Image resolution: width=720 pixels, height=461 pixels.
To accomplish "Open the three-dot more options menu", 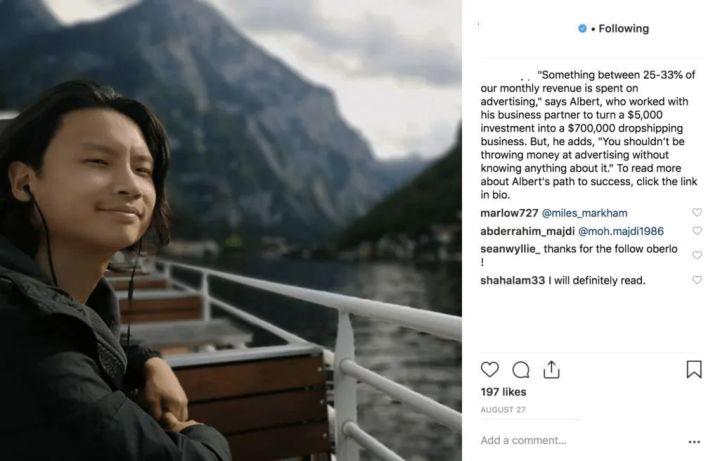I will (x=694, y=441).
